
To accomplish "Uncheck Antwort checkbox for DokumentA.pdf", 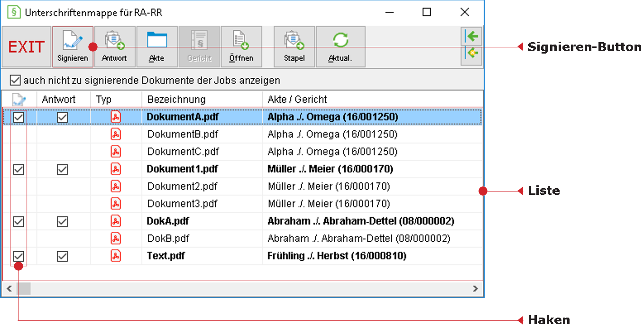I will click(x=63, y=117).
